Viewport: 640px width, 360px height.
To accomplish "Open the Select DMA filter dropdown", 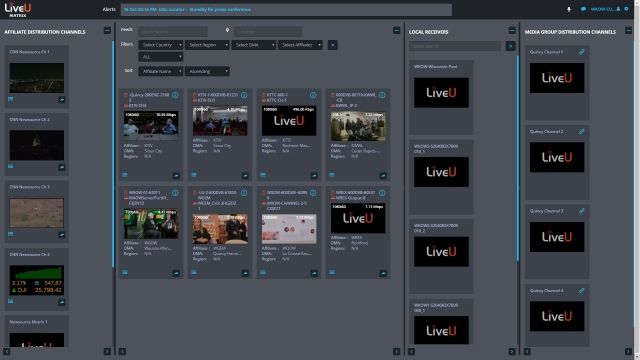I will (253, 45).
